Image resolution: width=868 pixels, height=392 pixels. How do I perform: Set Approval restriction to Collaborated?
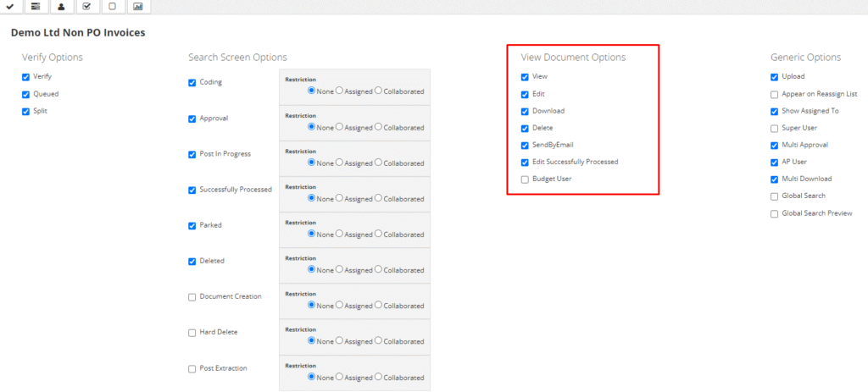pos(378,127)
